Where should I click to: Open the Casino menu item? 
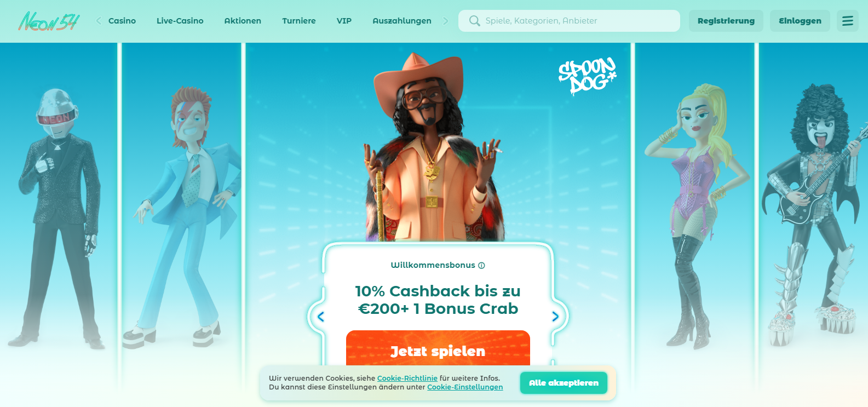pyautogui.click(x=122, y=21)
